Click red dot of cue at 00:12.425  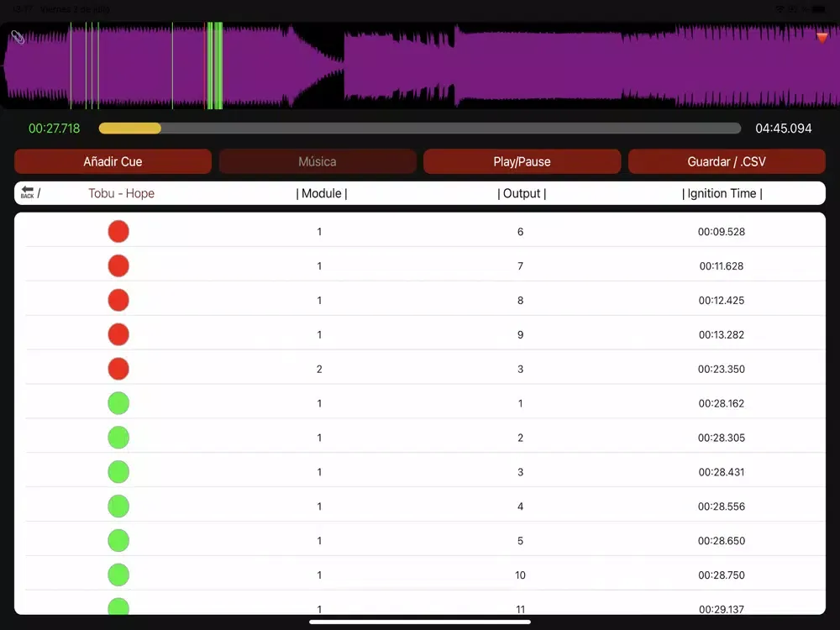pos(118,300)
